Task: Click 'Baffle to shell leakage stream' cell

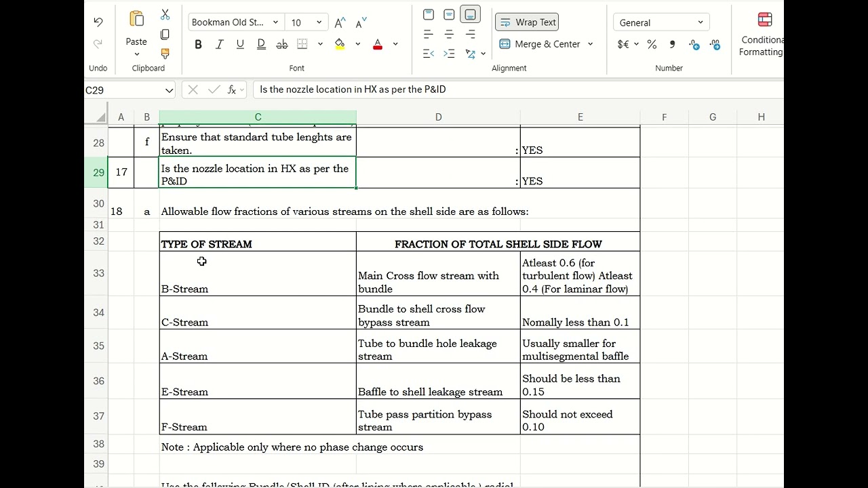Action: pyautogui.click(x=438, y=381)
